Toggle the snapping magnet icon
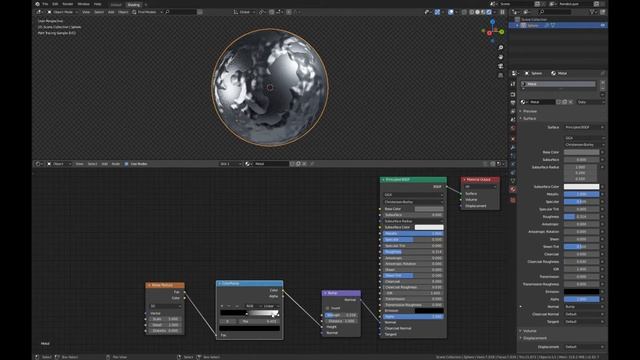 tap(272, 12)
